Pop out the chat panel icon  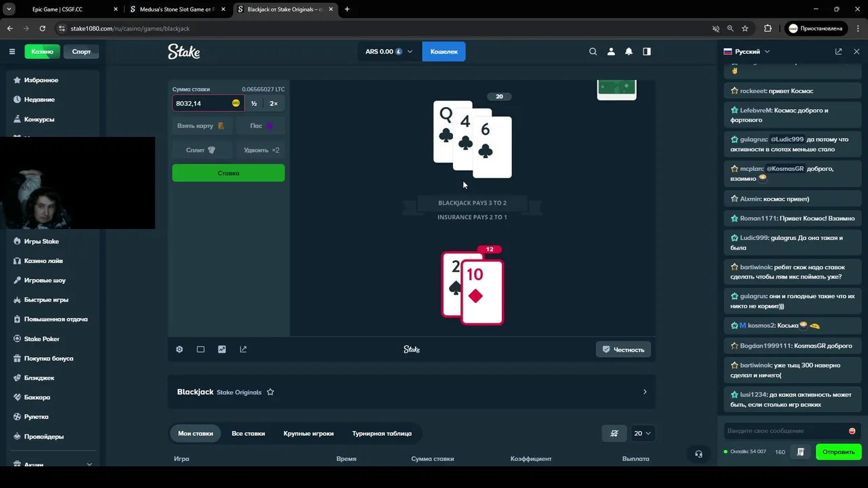point(839,52)
